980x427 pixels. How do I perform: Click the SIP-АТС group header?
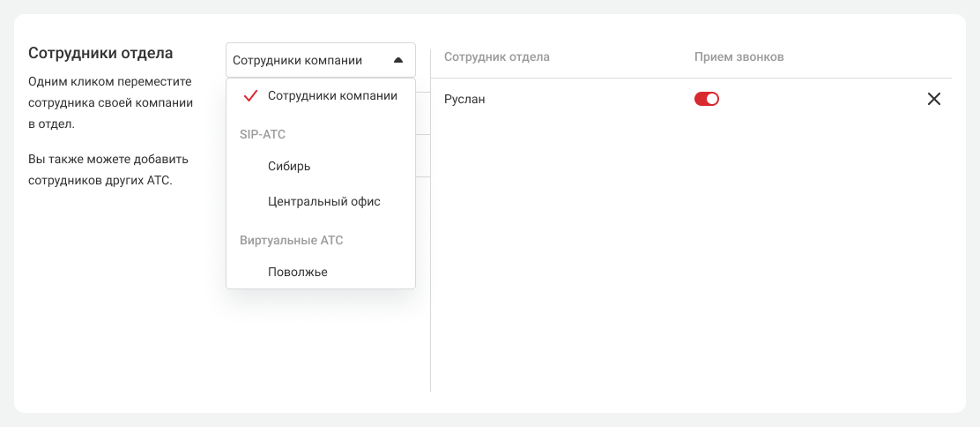point(263,134)
